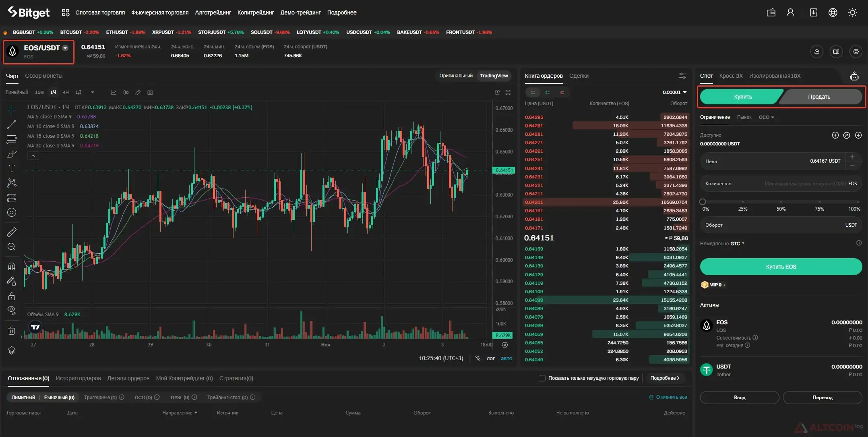Select the text annotation tool
Image resolution: width=868 pixels, height=437 pixels.
12,168
